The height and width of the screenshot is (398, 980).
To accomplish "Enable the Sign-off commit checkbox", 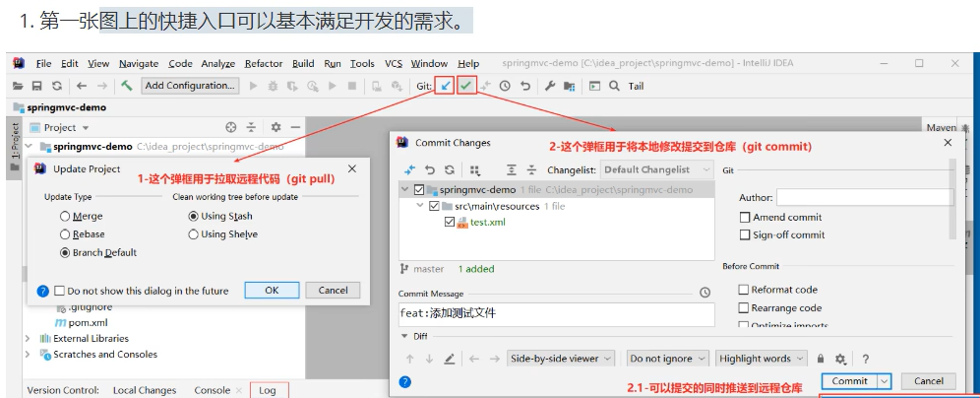I will pyautogui.click(x=745, y=234).
